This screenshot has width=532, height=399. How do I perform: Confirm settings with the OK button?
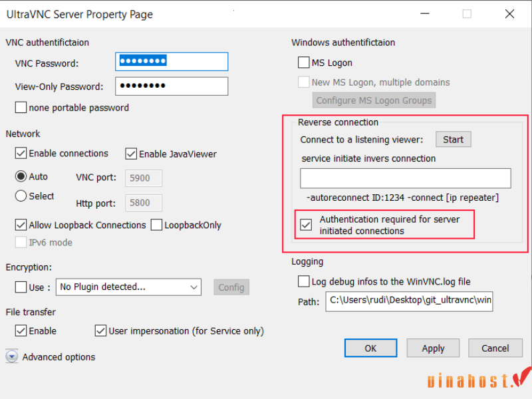370,348
